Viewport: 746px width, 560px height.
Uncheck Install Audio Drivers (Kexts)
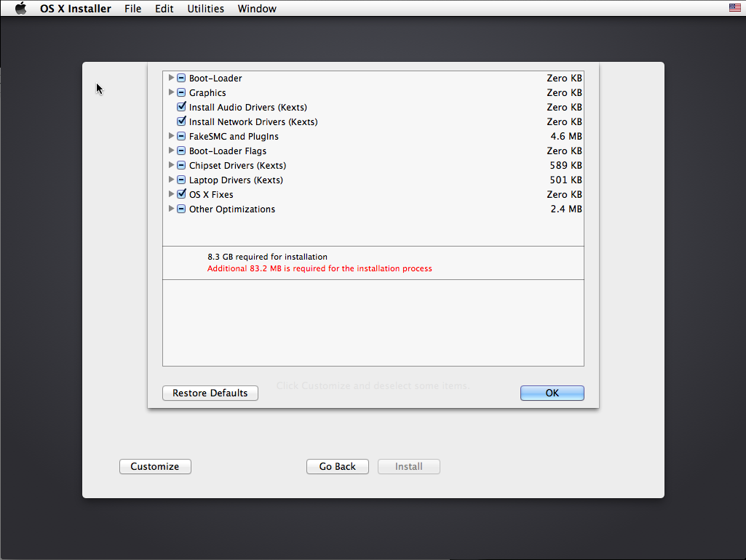click(181, 107)
